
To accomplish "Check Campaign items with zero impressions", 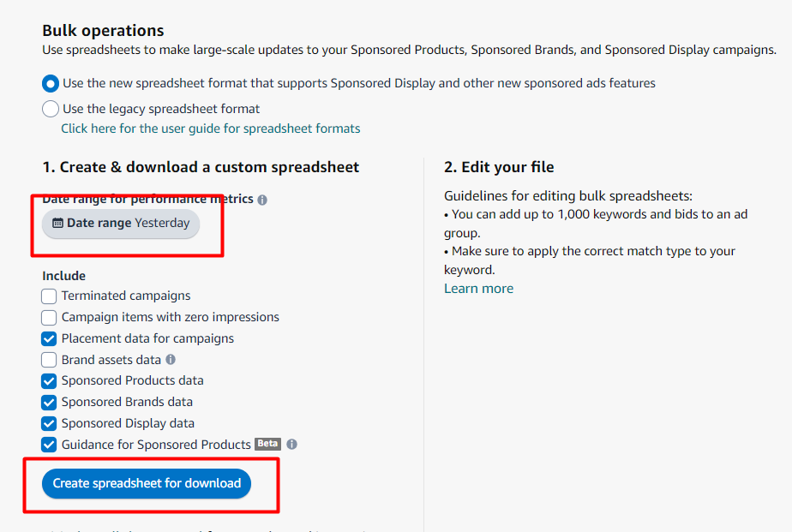I will [49, 318].
